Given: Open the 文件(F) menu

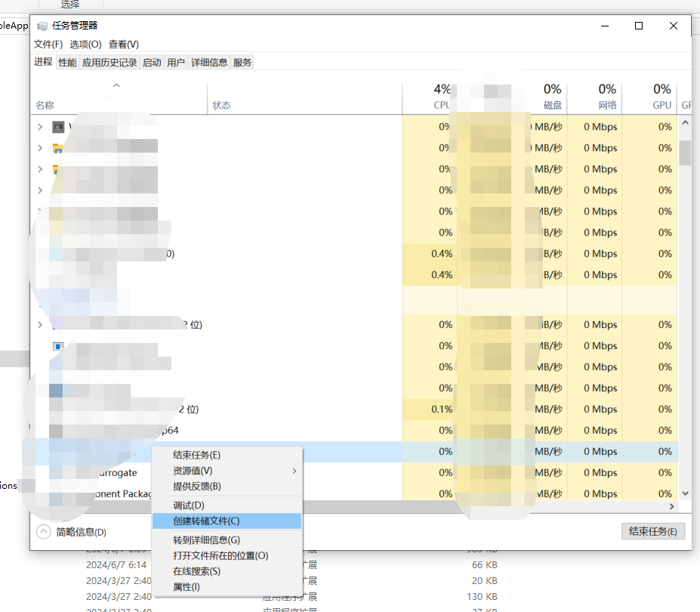Looking at the screenshot, I should [x=48, y=45].
